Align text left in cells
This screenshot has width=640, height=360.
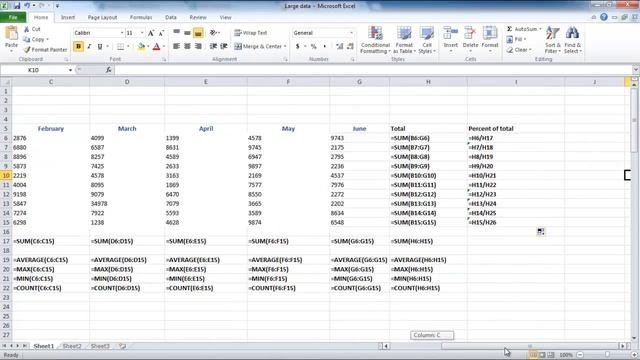(x=176, y=47)
